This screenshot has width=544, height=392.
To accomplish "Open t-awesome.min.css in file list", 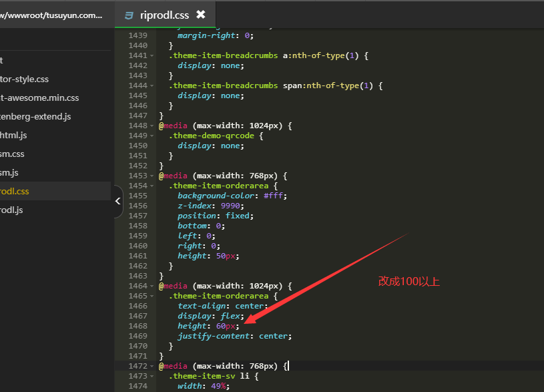I will click(39, 98).
